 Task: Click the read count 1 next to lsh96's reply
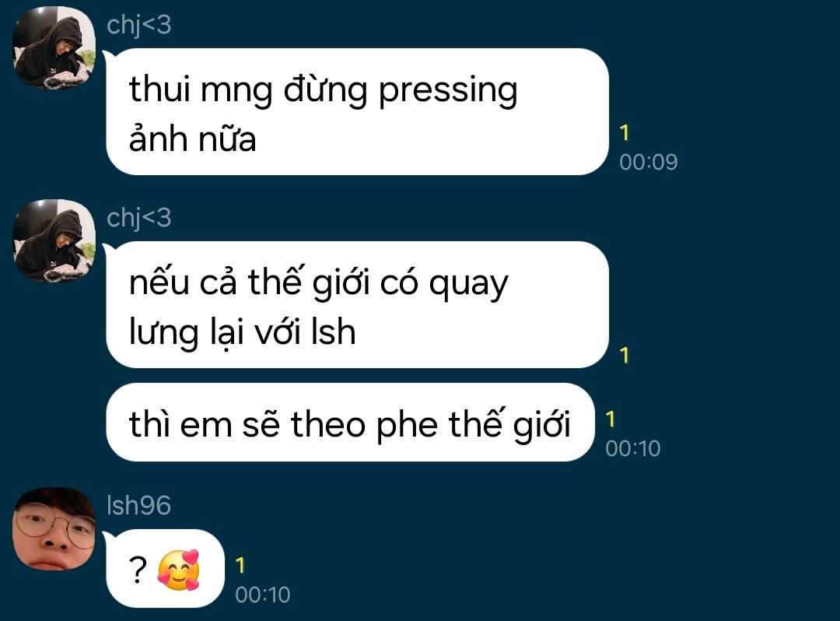click(240, 566)
